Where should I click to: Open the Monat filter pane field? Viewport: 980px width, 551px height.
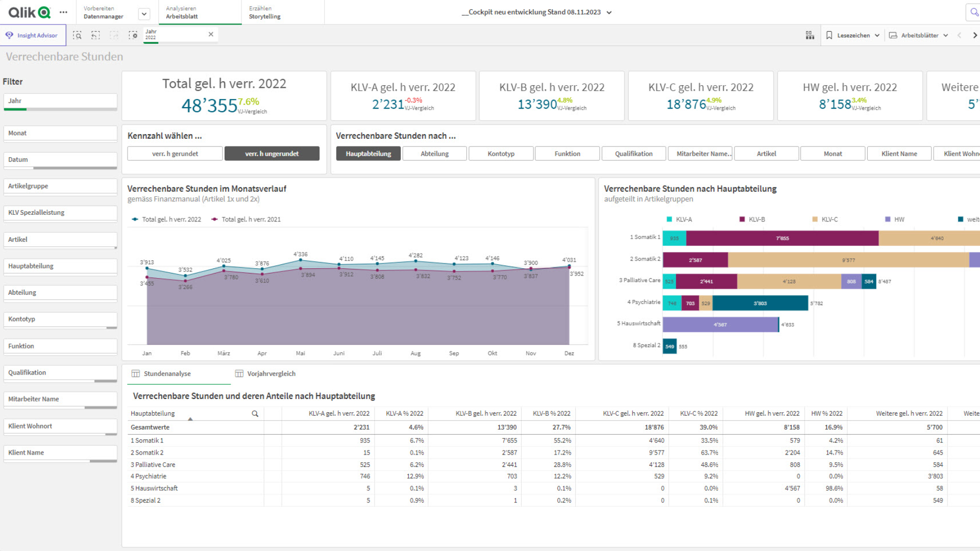pos(60,133)
